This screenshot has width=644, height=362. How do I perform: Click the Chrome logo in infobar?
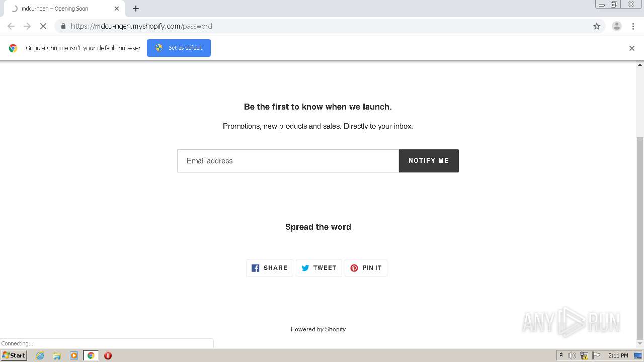coord(13,48)
